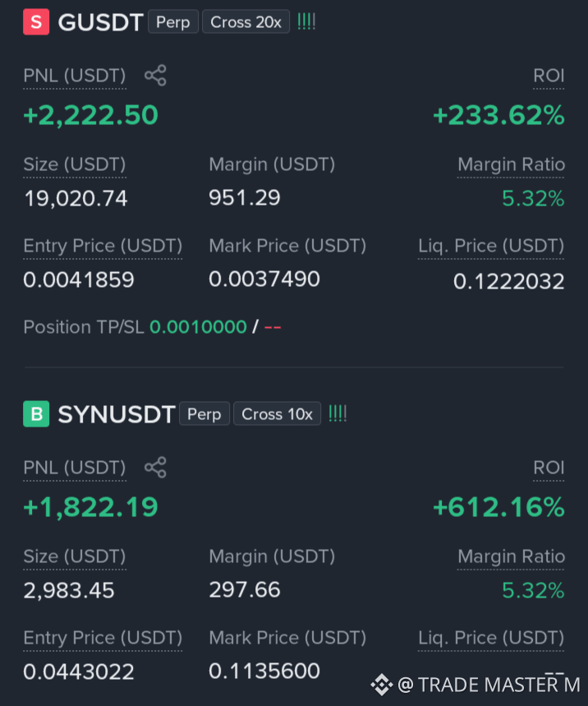The width and height of the screenshot is (588, 706).
Task: Show Margin Ratio info for SYNUSDT
Action: [511, 557]
